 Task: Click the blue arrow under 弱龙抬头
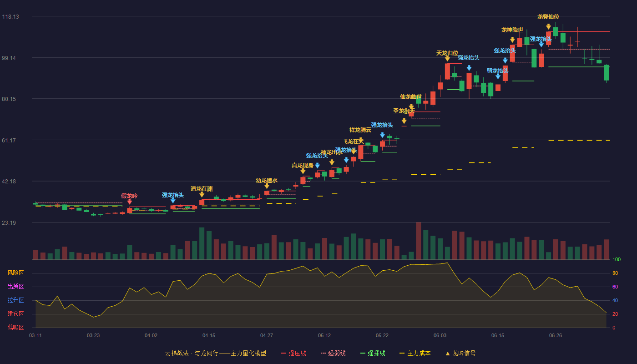[x=498, y=76]
